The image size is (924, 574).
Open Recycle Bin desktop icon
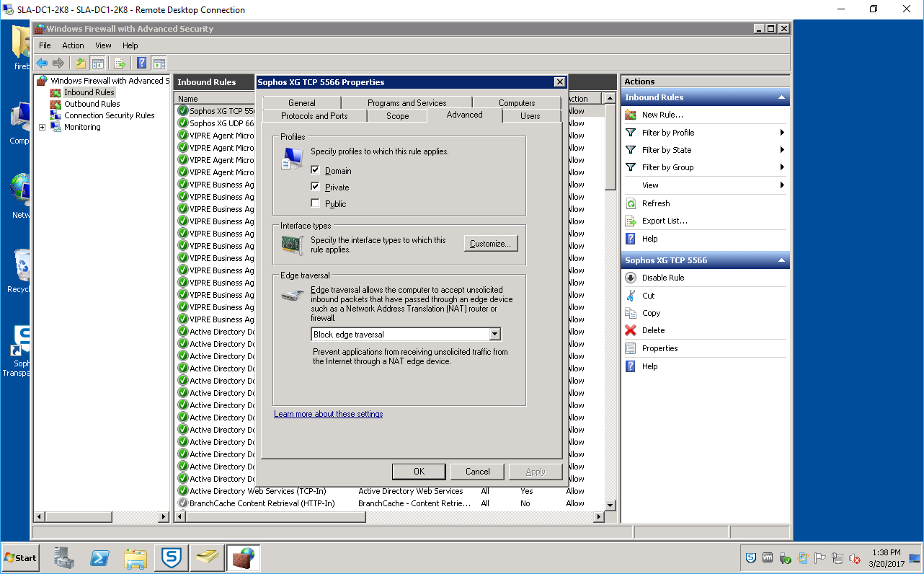[x=22, y=271]
